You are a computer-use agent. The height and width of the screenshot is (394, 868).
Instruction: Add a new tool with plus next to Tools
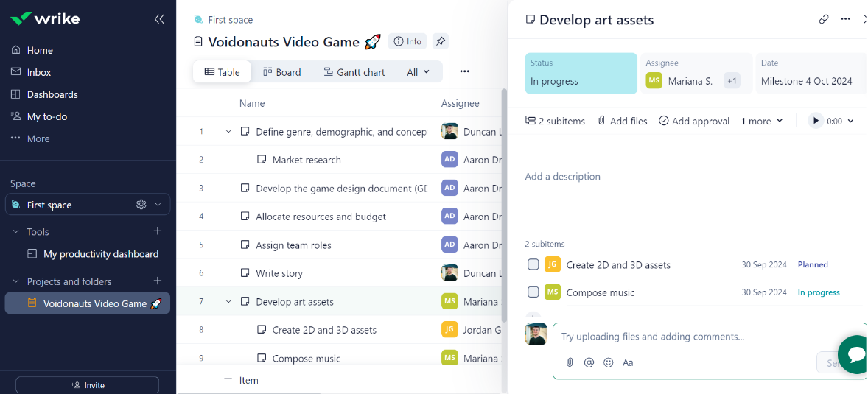coord(157,231)
